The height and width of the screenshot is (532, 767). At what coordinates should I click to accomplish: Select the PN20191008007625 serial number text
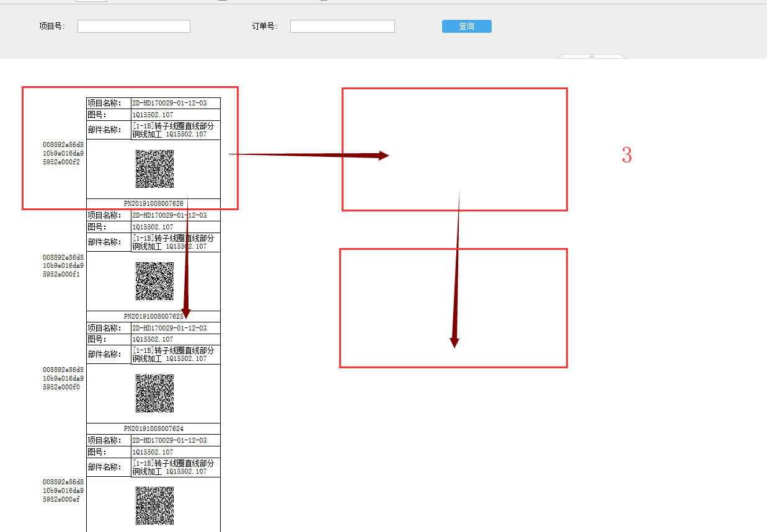(x=154, y=316)
